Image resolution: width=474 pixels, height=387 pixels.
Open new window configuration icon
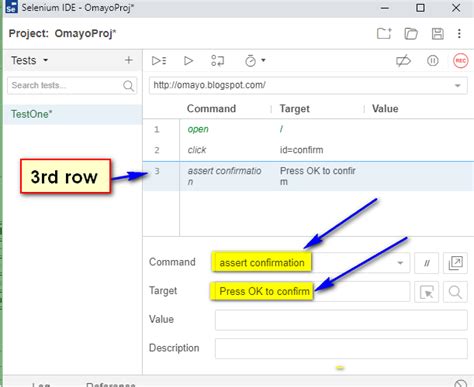pos(455,263)
